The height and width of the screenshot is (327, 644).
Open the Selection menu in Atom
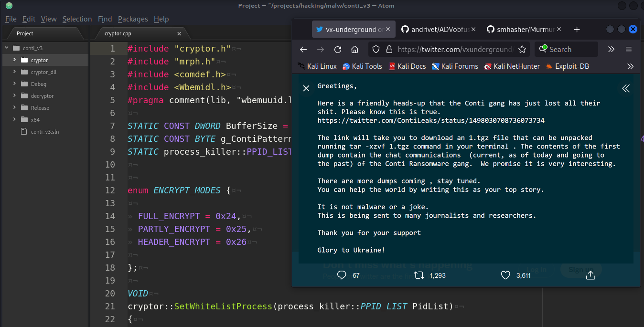click(x=77, y=19)
